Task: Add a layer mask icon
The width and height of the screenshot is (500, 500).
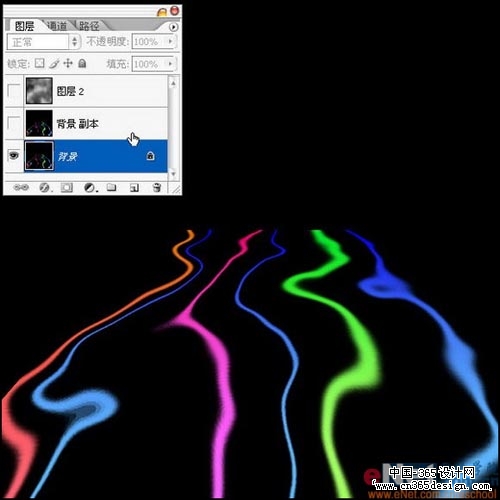Action: point(67,188)
